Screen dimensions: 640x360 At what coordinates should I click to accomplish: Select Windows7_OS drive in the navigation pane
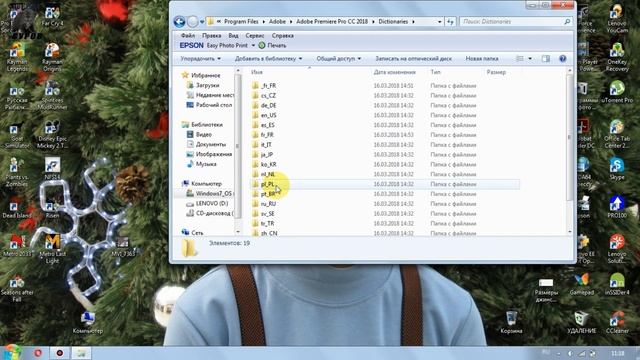pyautogui.click(x=213, y=194)
